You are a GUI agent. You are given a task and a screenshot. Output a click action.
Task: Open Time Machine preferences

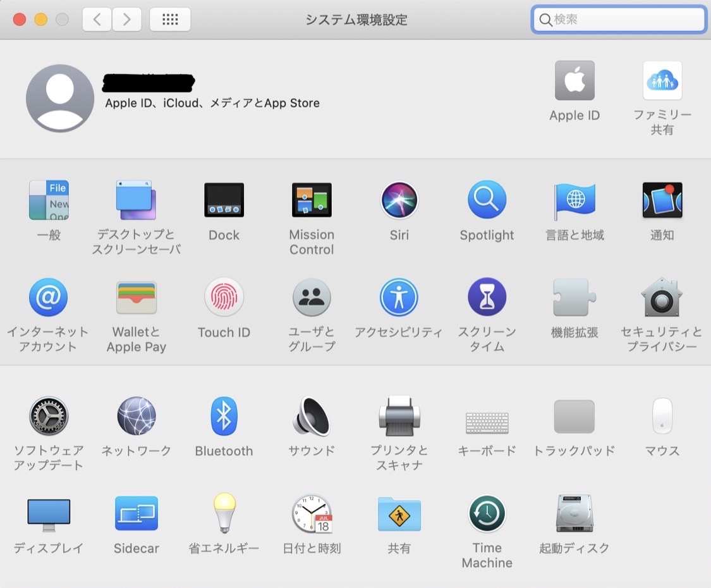click(487, 513)
